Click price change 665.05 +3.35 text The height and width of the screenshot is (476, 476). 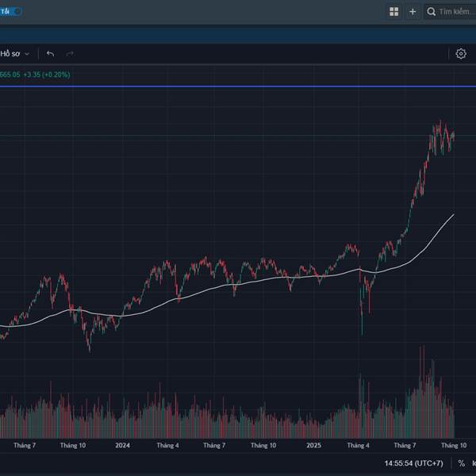[35, 75]
